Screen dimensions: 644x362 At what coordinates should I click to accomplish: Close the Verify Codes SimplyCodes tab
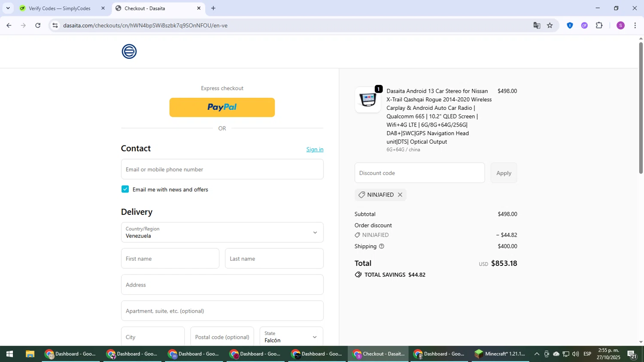pyautogui.click(x=103, y=8)
